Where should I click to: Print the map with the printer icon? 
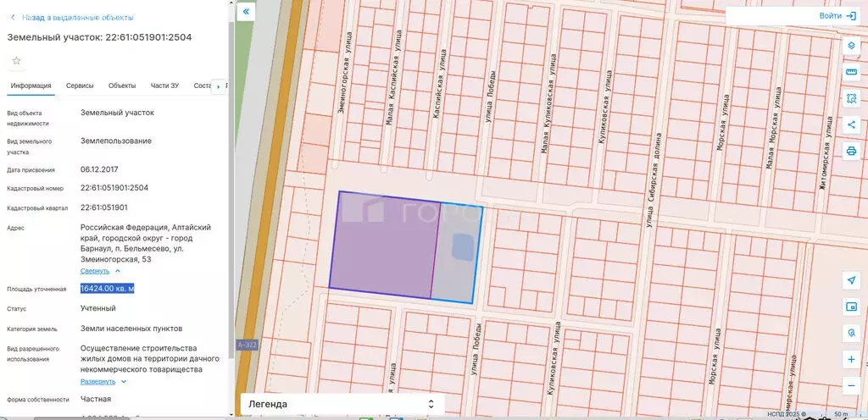tap(851, 151)
